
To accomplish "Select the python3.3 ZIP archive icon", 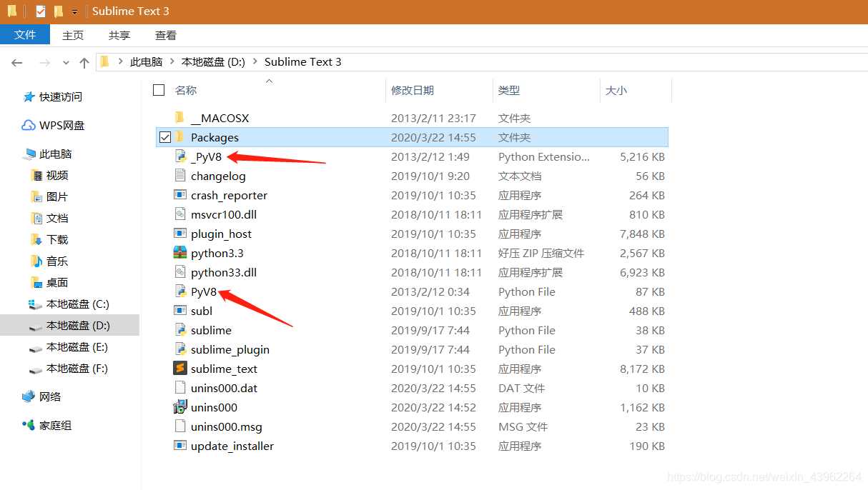I will [x=179, y=253].
